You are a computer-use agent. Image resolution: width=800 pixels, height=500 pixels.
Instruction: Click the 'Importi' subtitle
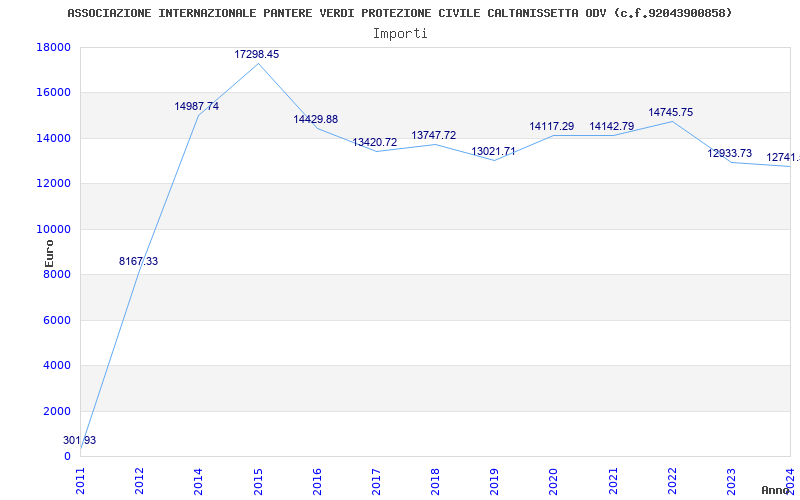point(400,34)
